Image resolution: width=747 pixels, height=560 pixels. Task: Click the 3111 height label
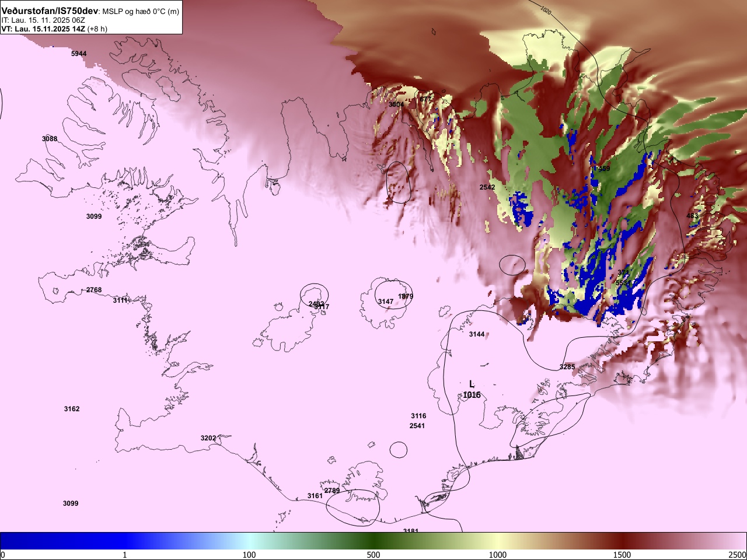pos(121,300)
